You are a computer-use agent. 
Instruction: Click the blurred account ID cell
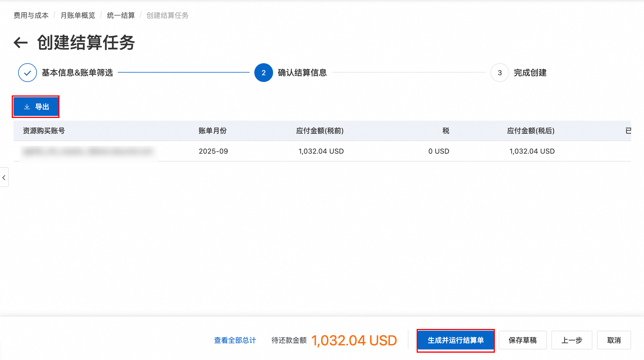tap(88, 151)
